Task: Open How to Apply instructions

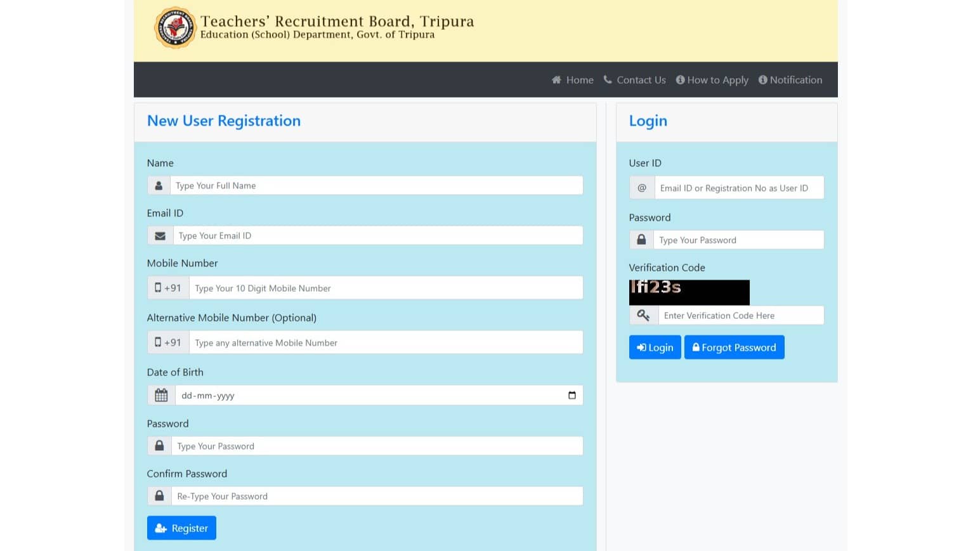Action: tap(712, 80)
